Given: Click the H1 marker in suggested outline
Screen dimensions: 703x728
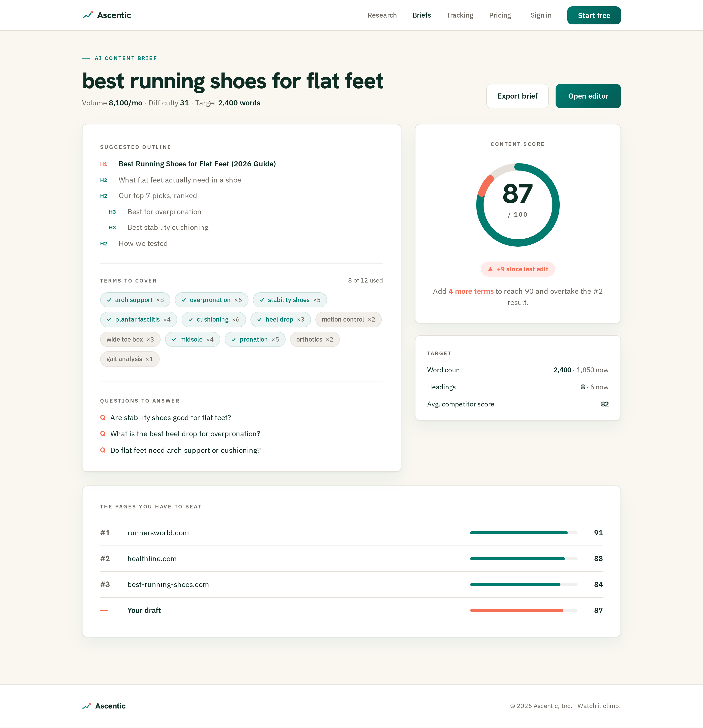Looking at the screenshot, I should [104, 164].
